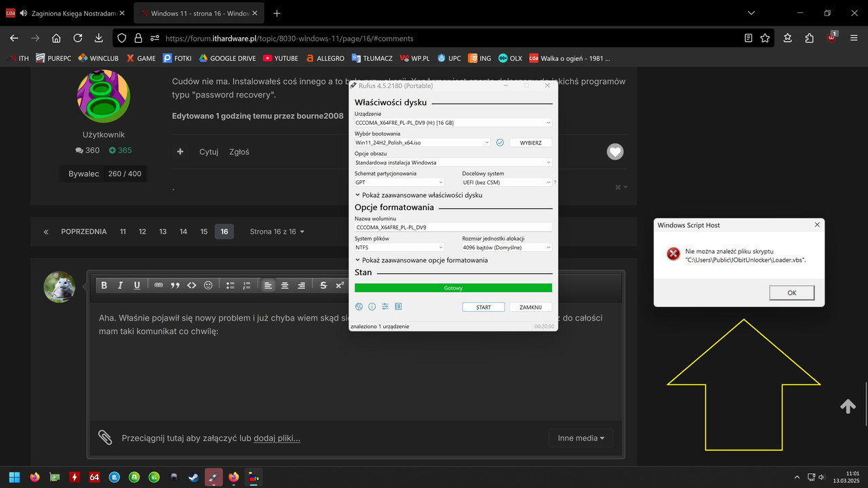The image size is (868, 488).
Task: Open the Schemat partycjonowania GPT dropdown
Action: (399, 182)
